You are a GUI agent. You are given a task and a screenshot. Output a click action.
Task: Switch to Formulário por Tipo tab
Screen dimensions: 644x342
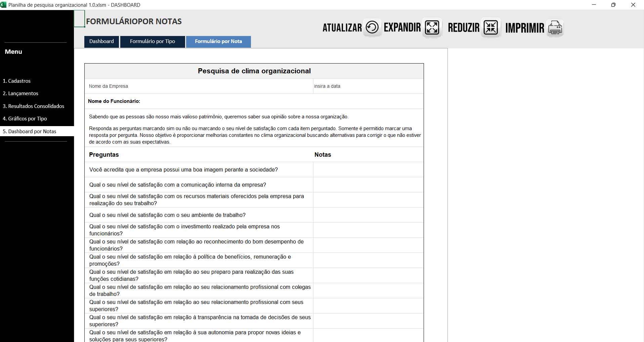153,41
